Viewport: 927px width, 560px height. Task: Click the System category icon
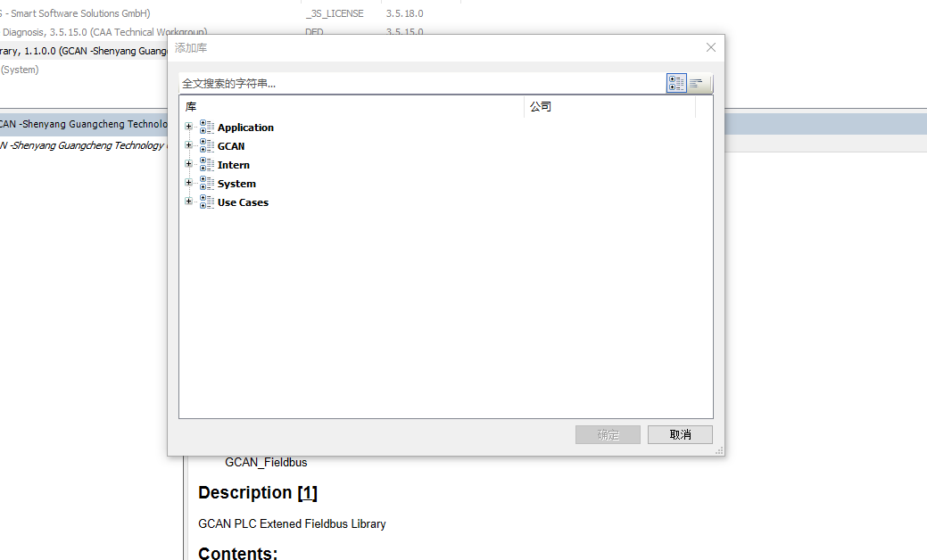[207, 183]
